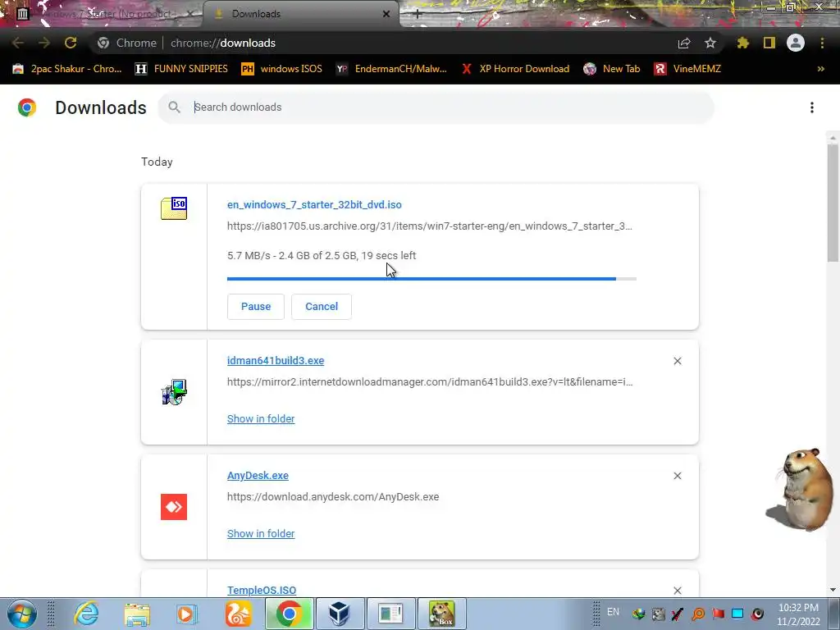Viewport: 840px width, 630px height.
Task: Click the EN language indicator
Action: tap(614, 612)
